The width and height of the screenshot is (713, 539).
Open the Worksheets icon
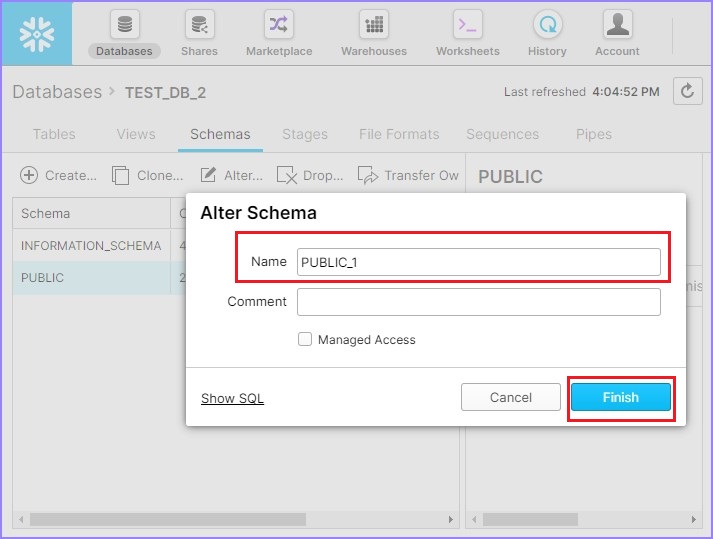(x=468, y=26)
